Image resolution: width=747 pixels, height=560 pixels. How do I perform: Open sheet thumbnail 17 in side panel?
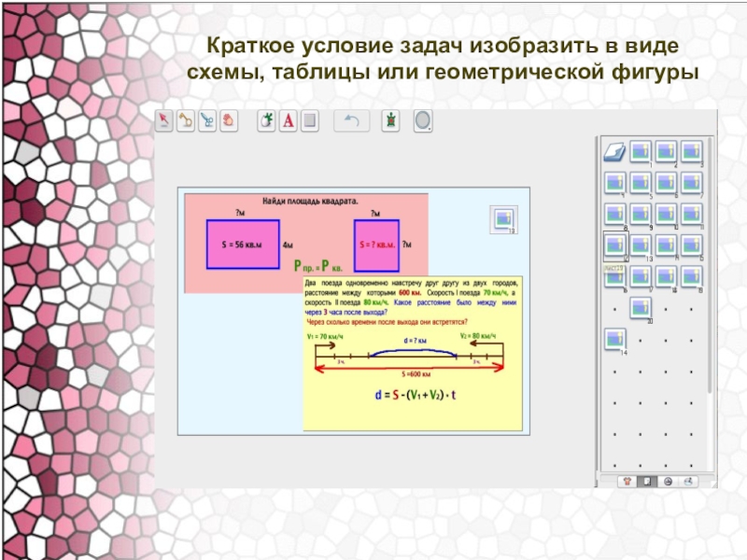click(x=641, y=277)
